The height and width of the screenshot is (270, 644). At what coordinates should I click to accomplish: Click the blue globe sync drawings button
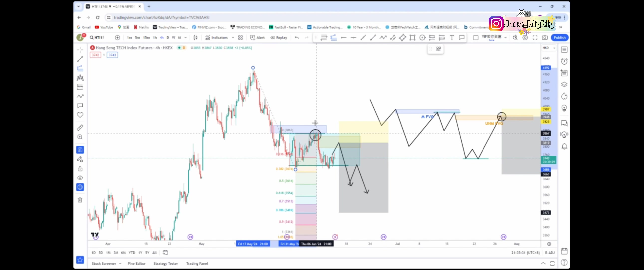(x=80, y=187)
